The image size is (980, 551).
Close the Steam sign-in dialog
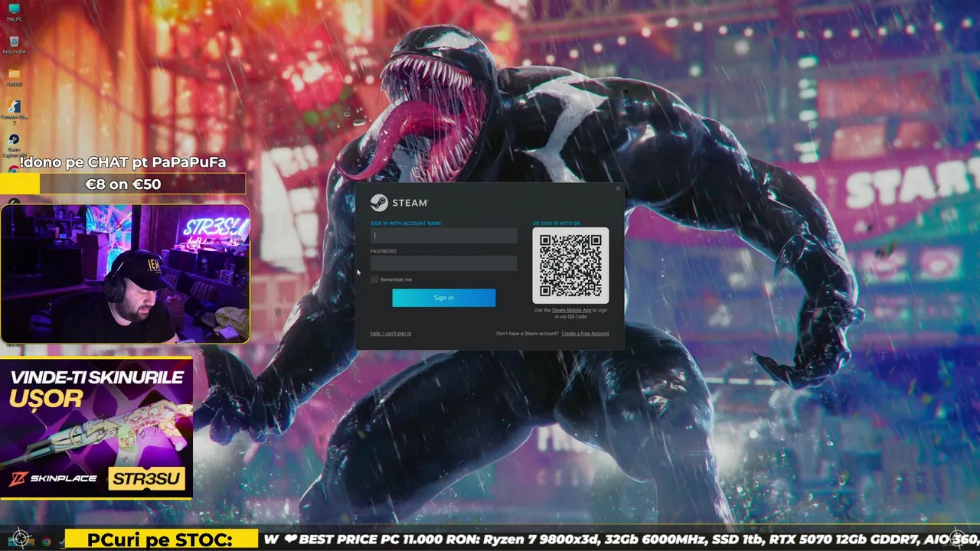(x=618, y=188)
